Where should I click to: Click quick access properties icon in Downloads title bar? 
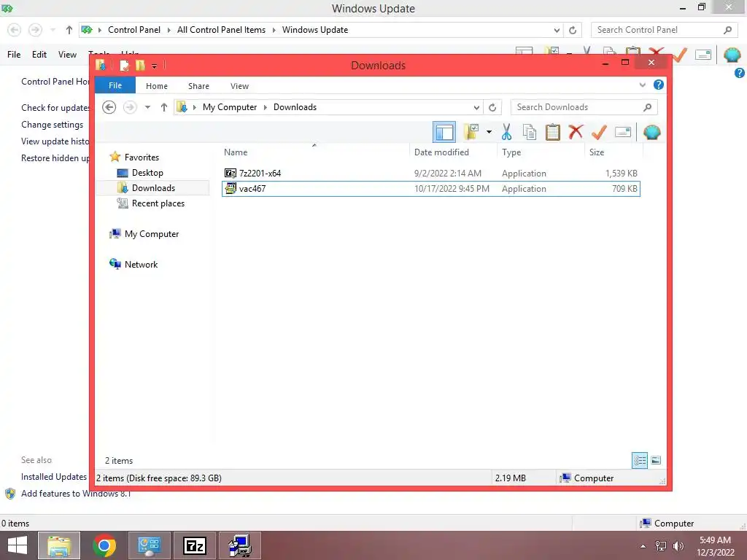124,65
